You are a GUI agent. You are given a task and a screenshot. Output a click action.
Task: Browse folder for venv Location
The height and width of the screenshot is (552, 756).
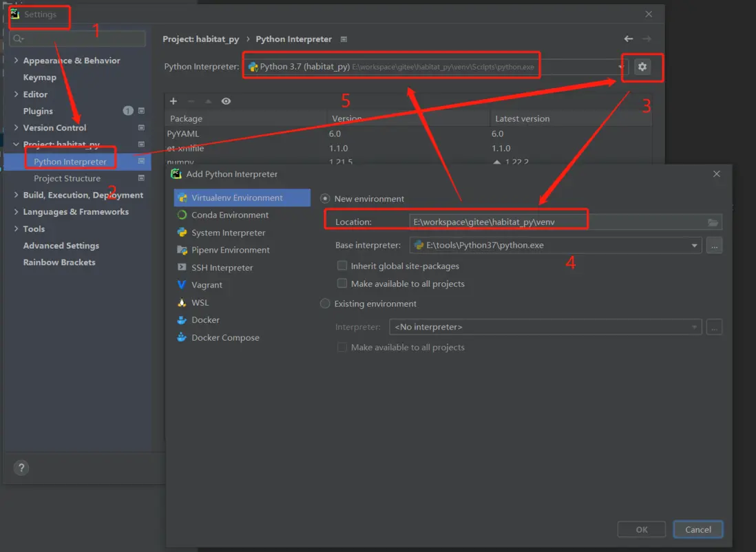pos(713,222)
